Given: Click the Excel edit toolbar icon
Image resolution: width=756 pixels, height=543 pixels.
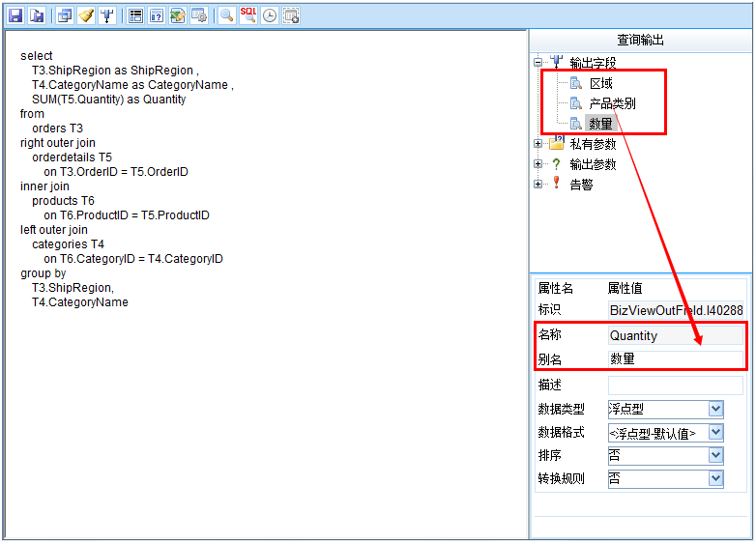Looking at the screenshot, I should pyautogui.click(x=178, y=15).
